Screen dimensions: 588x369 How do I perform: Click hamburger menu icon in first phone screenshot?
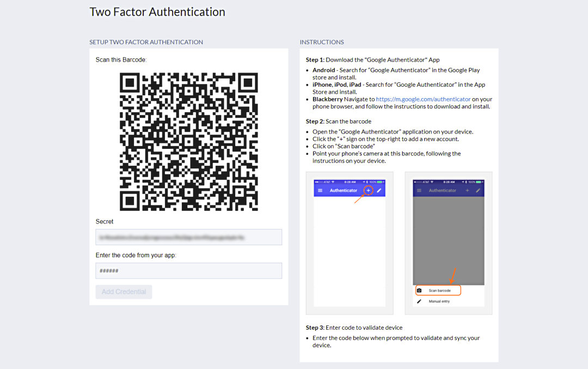click(320, 190)
